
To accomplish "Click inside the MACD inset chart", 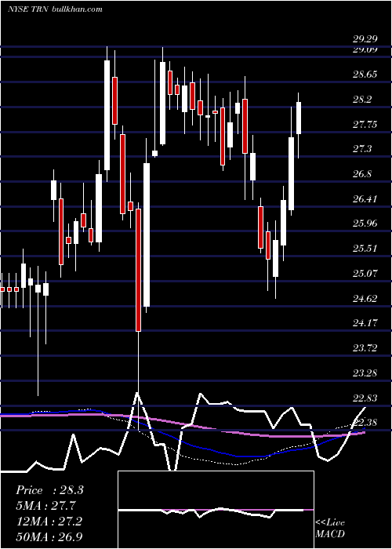I will [216, 510].
